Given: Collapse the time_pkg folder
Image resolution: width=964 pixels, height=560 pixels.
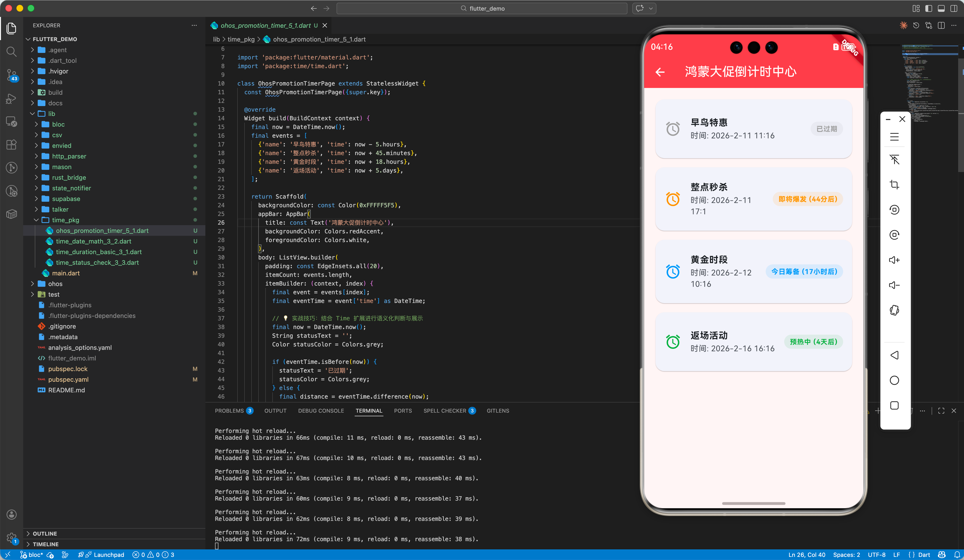Looking at the screenshot, I should click(x=65, y=220).
